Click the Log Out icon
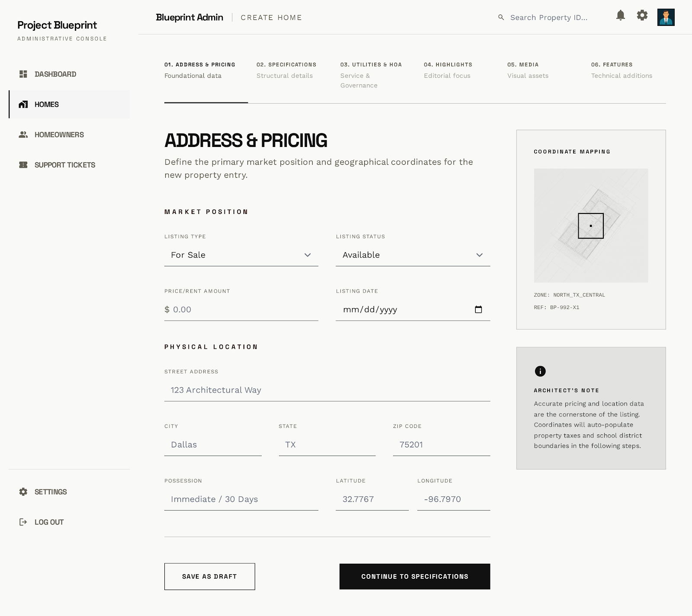 point(23,522)
